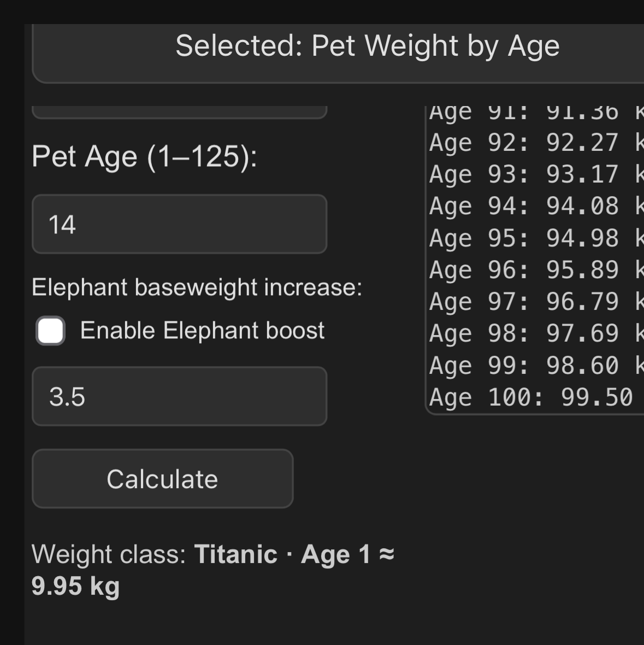This screenshot has width=644, height=645.
Task: Click the "Pet Age (1–125):" label
Action: [x=144, y=157]
